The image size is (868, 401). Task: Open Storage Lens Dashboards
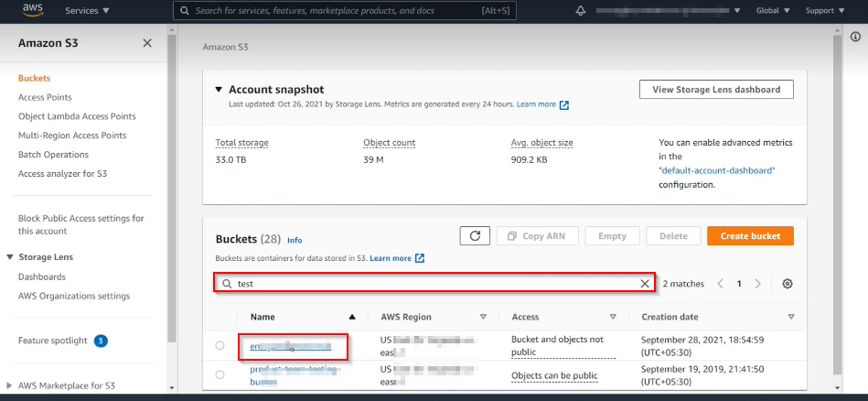pyautogui.click(x=42, y=276)
